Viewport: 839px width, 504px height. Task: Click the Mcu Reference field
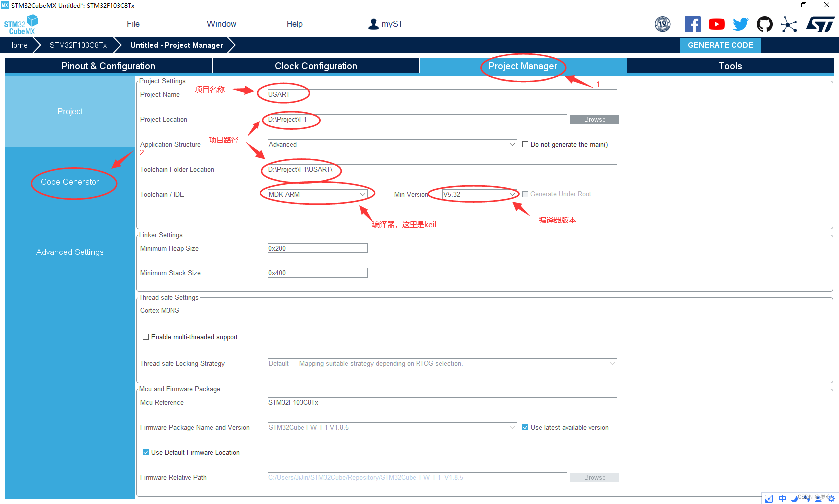(x=442, y=402)
